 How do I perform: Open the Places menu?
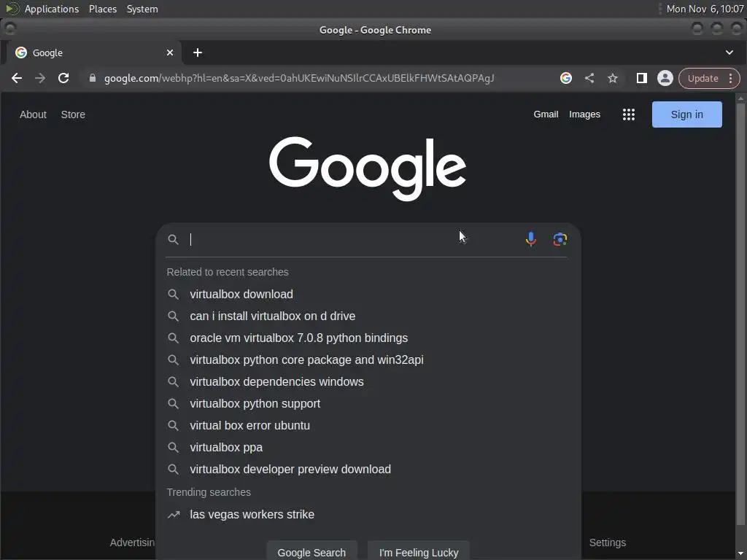tap(103, 9)
